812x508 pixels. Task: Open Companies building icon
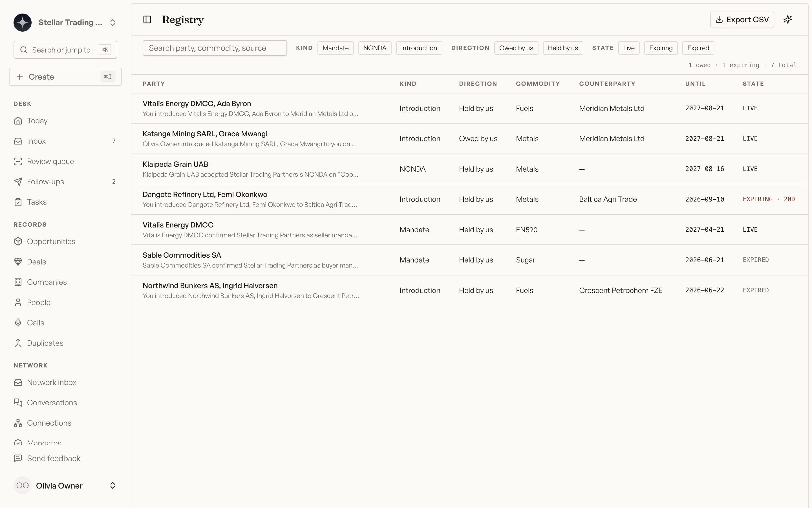point(18,282)
